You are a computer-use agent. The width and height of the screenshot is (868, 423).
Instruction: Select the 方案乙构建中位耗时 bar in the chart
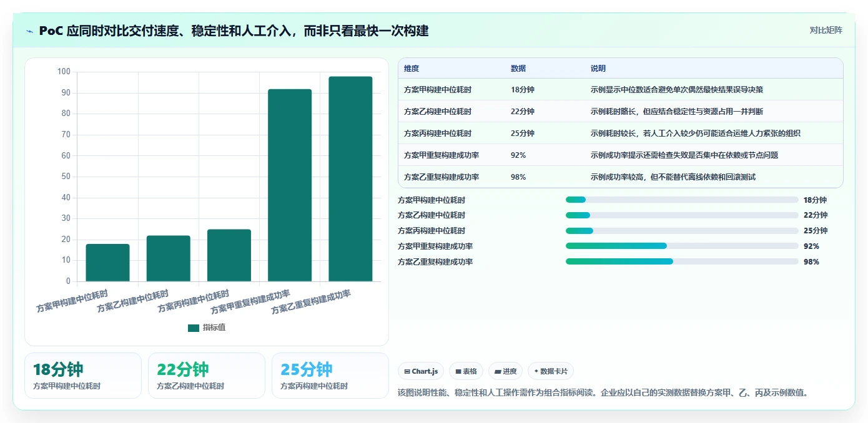168,258
